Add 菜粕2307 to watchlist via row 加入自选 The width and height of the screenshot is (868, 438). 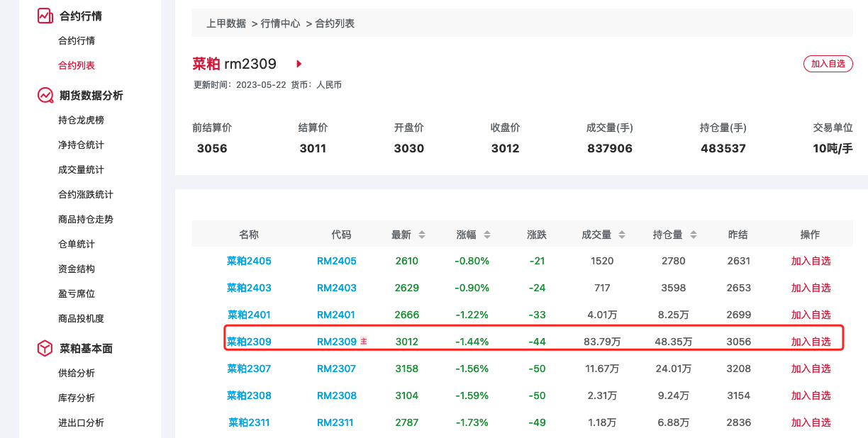click(x=810, y=368)
